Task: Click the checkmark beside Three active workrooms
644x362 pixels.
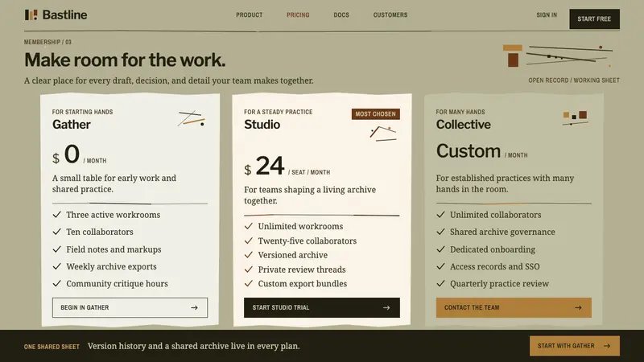Action: pyautogui.click(x=56, y=215)
